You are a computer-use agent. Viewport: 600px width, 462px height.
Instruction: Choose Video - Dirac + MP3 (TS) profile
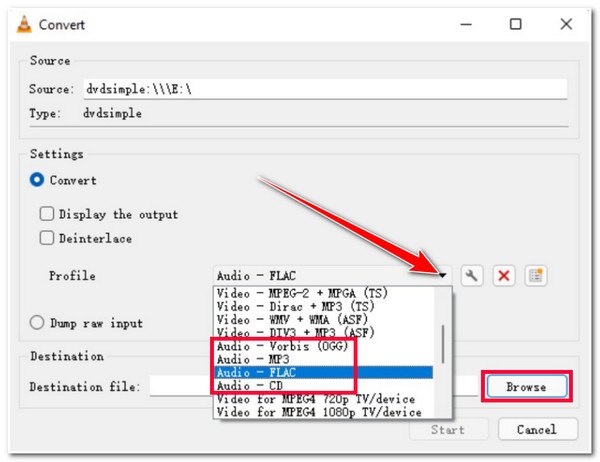tap(323, 306)
